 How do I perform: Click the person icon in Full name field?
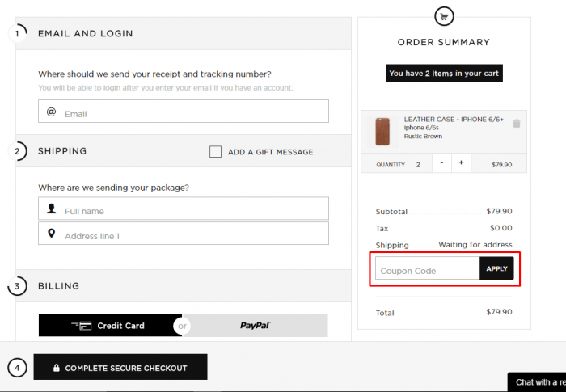coord(51,209)
